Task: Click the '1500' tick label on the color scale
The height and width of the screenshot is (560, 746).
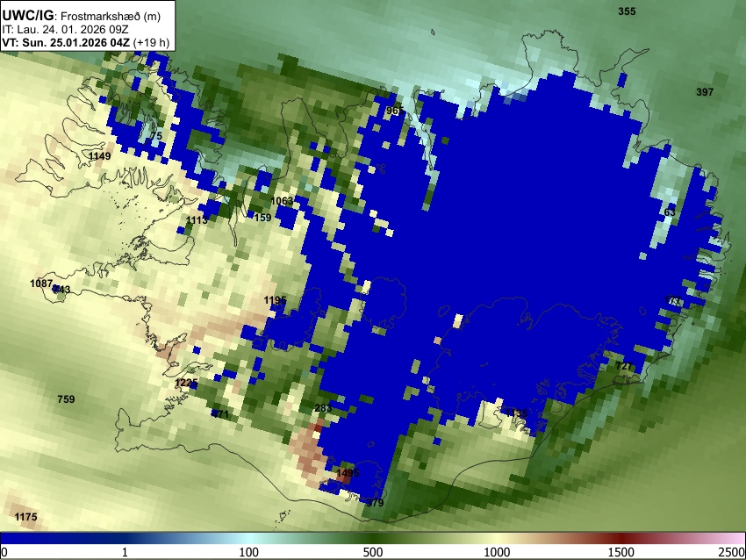Action: click(621, 552)
